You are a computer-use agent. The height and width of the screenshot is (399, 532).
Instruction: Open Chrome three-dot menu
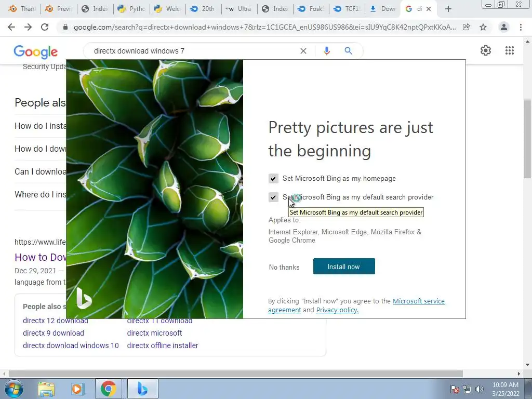[x=521, y=27]
